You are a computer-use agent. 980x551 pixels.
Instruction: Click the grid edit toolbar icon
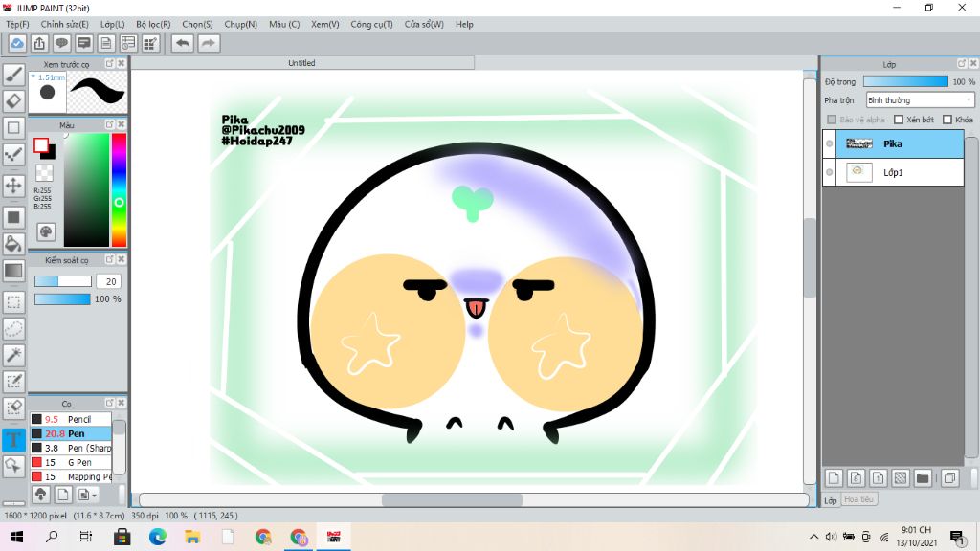pos(150,43)
